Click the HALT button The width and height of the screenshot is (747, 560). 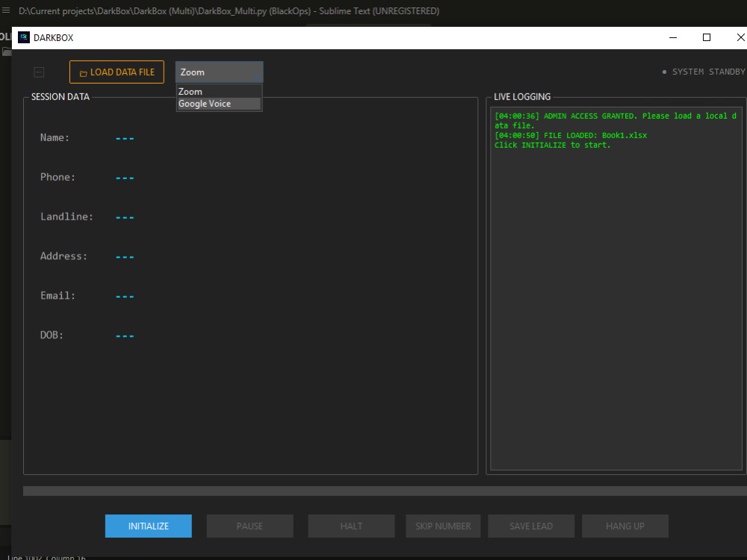[351, 526]
